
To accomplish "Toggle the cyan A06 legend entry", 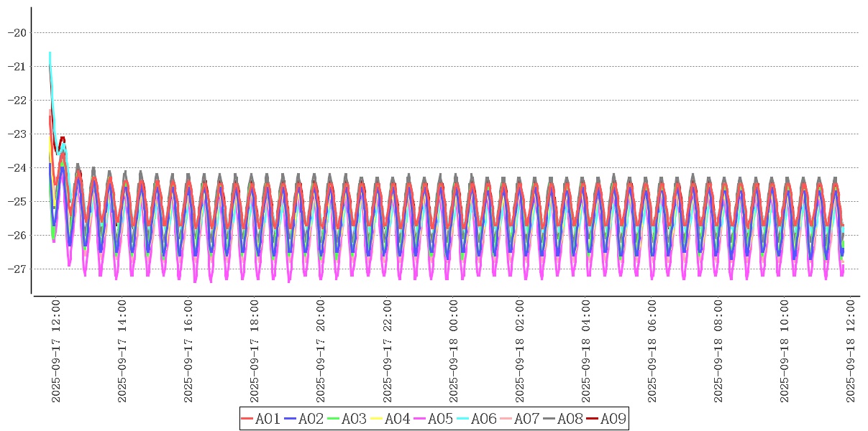I will point(477,419).
